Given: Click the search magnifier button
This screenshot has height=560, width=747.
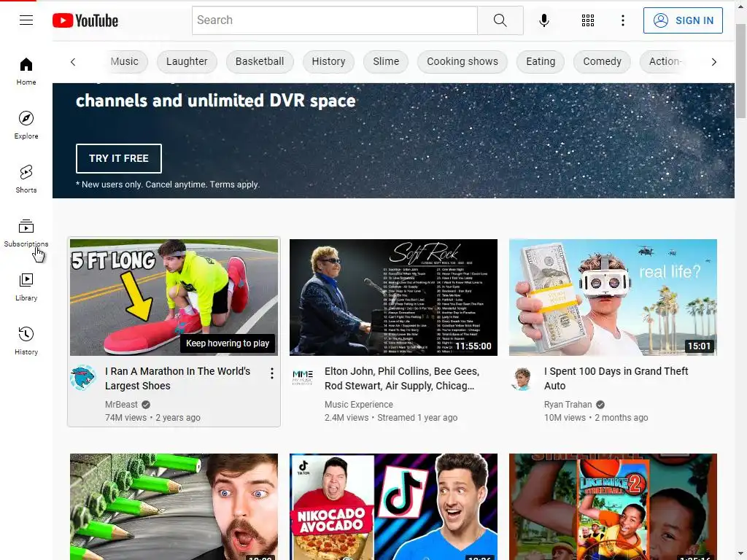Looking at the screenshot, I should (500, 20).
